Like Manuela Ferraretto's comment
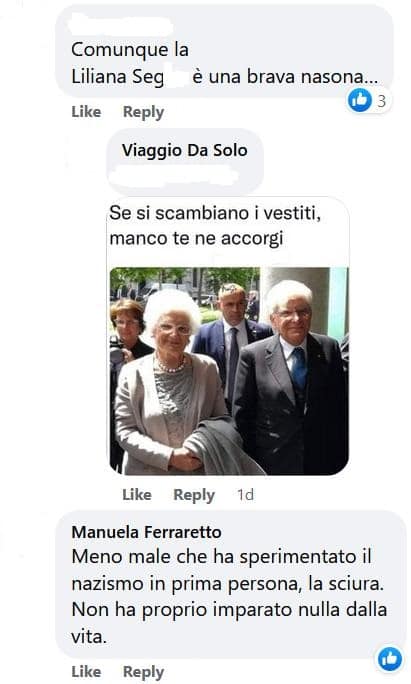Image resolution: width=411 pixels, height=684 pixels. pos(86,672)
